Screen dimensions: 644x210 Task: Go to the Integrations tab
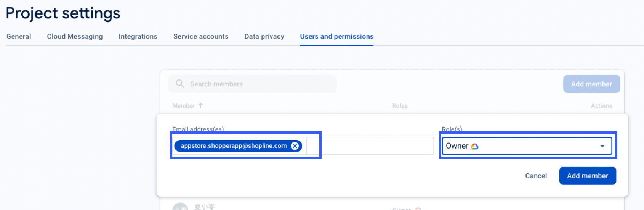coord(138,36)
